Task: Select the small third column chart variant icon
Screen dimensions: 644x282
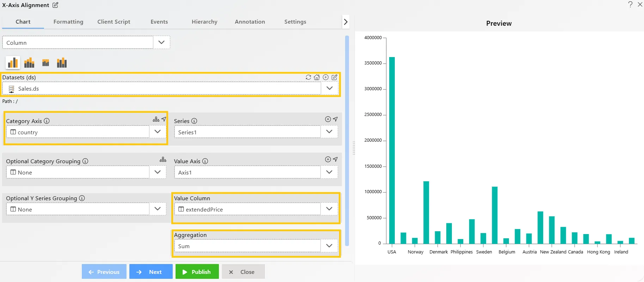Action: (45, 63)
